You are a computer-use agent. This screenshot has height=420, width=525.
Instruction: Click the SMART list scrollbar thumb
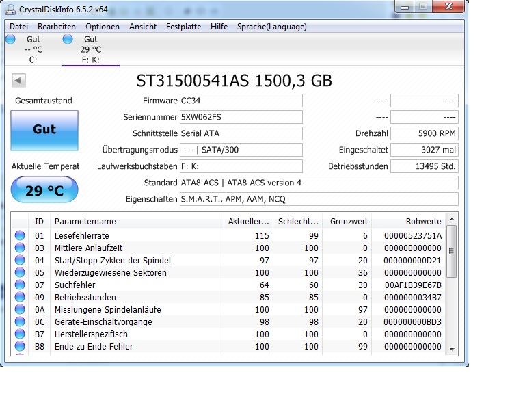(452, 251)
